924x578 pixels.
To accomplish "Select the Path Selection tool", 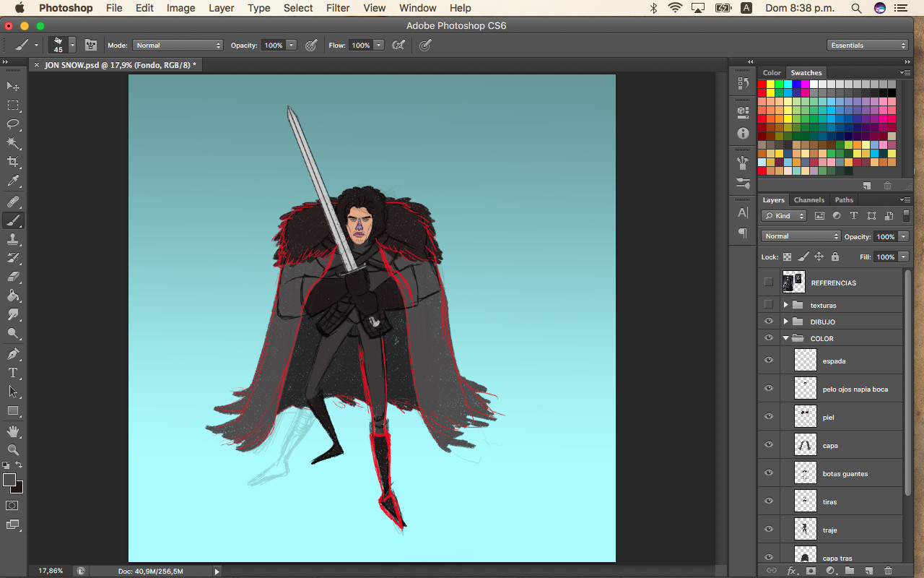I will 13,392.
